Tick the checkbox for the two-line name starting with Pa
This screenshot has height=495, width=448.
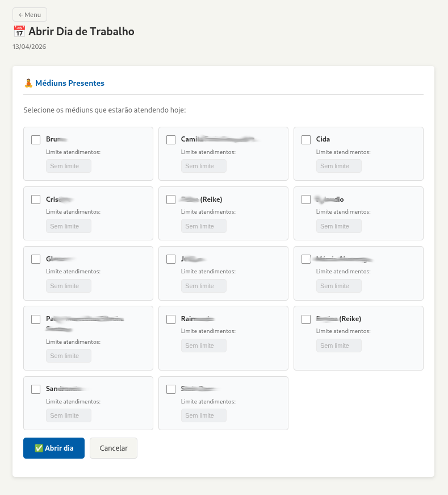click(x=36, y=319)
